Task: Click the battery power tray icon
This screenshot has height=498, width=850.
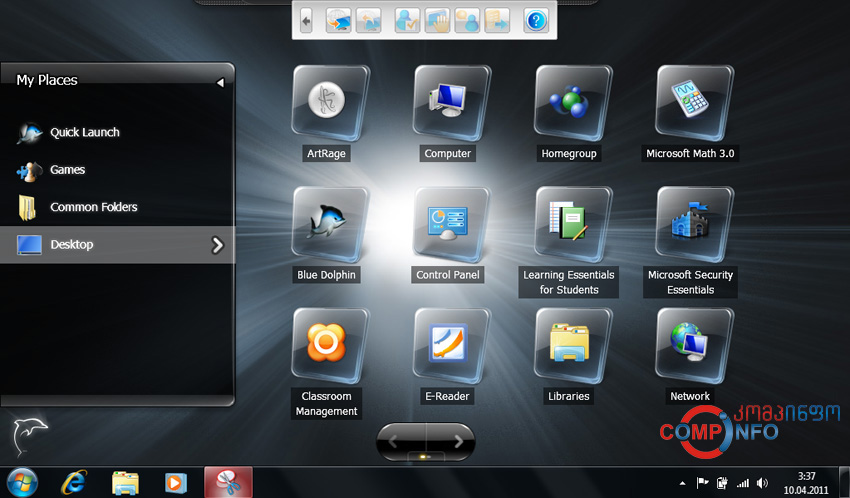Action: tap(722, 483)
